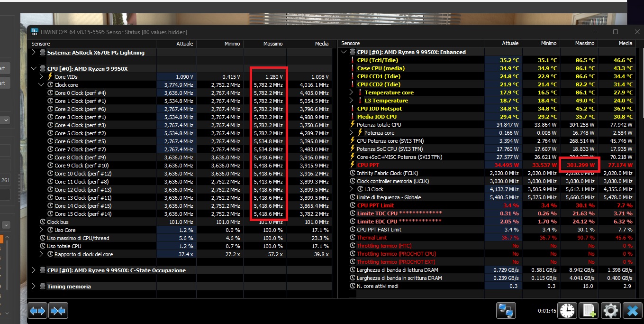Expand the L3 Clock row

[x=351, y=189]
